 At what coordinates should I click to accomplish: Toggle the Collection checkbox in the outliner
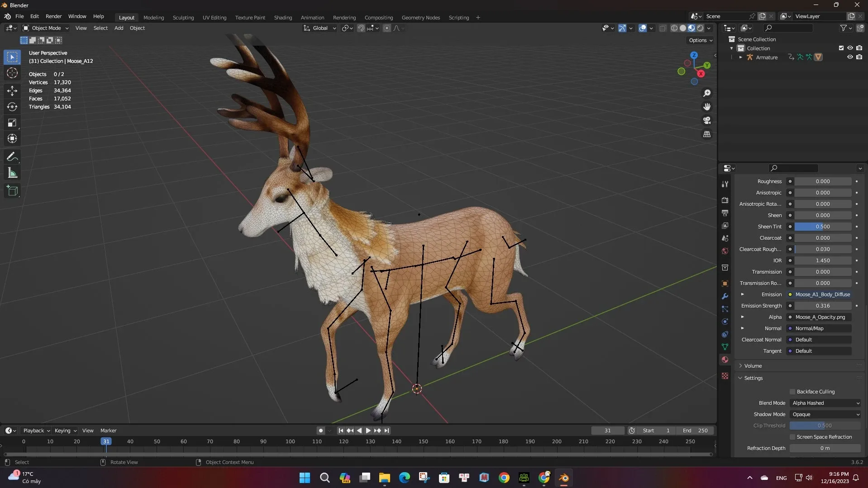tap(841, 48)
